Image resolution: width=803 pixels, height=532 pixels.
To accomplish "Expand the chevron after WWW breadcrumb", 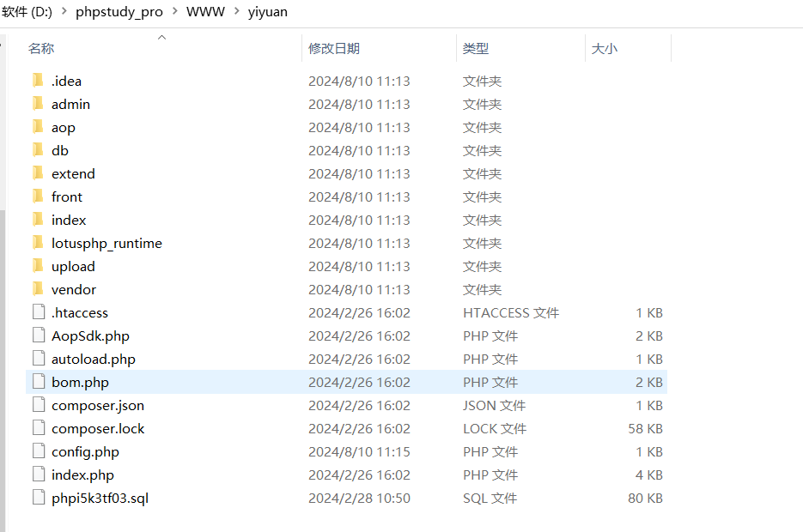I will click(x=236, y=11).
